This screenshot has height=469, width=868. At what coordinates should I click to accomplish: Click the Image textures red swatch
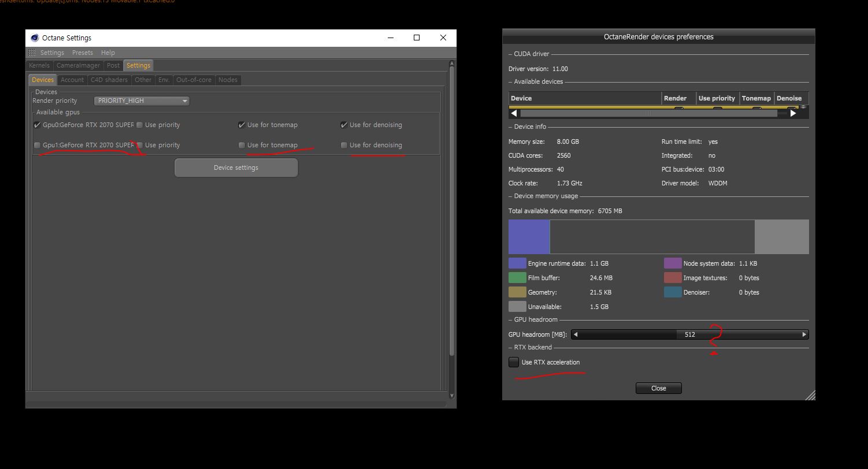coord(673,278)
